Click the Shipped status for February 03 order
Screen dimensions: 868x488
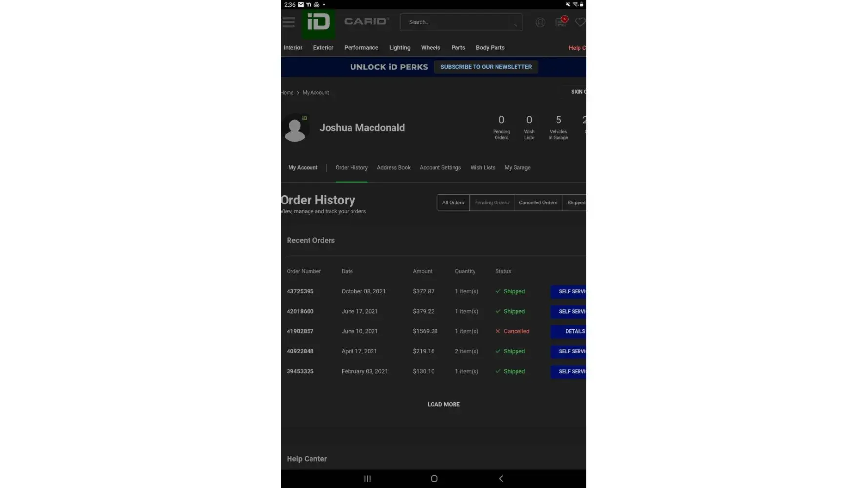coord(514,371)
